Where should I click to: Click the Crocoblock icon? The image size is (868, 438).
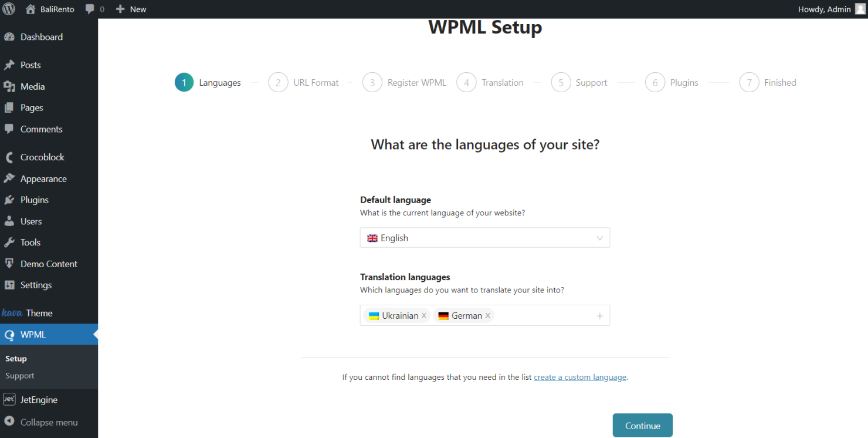click(9, 157)
